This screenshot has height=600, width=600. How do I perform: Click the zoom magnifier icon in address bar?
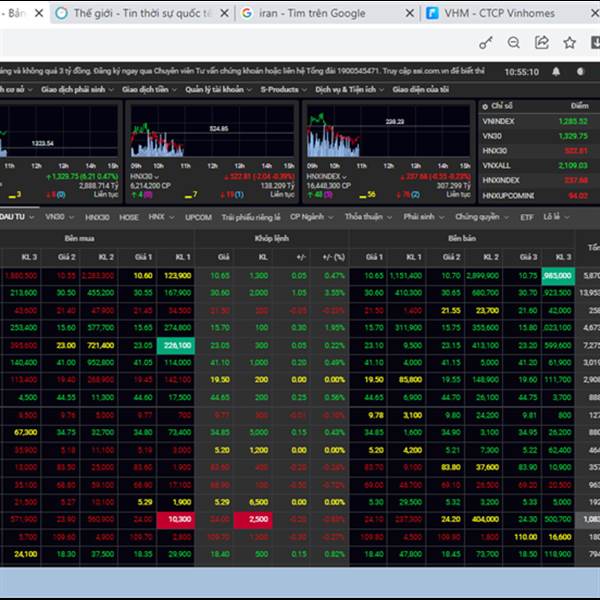point(514,42)
